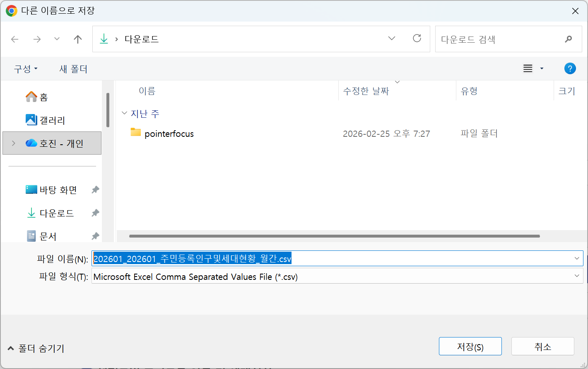Image resolution: width=588 pixels, height=369 pixels.
Task: Unpin 바탕 화면 using its pin icon
Action: [x=95, y=190]
